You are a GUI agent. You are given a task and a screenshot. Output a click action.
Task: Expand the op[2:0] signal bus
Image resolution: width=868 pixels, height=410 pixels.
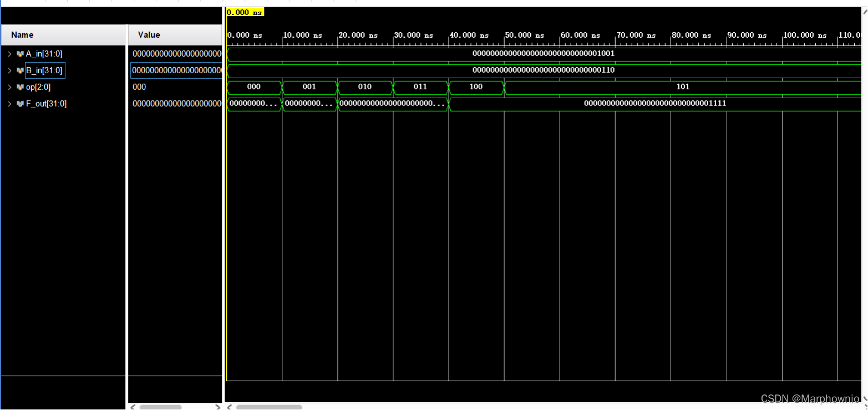click(9, 87)
